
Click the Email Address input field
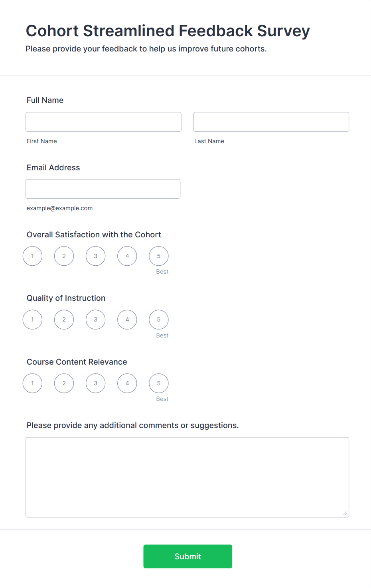pyautogui.click(x=103, y=189)
